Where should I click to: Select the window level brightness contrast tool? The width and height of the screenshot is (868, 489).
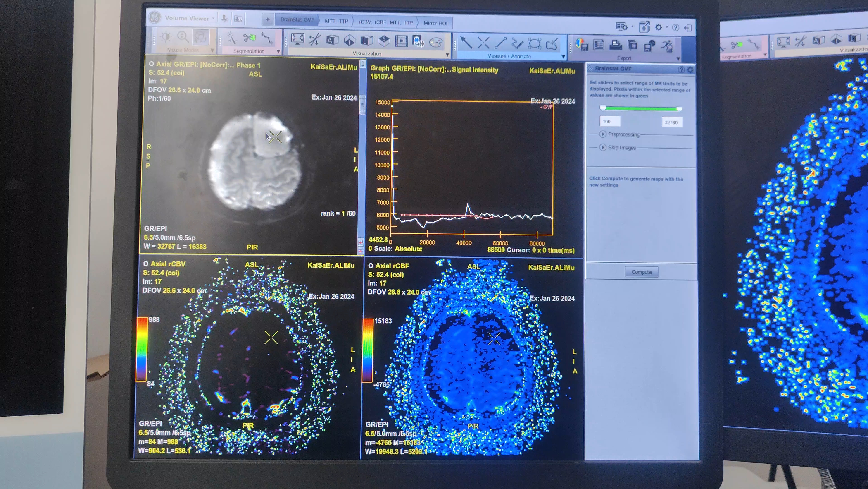[166, 37]
